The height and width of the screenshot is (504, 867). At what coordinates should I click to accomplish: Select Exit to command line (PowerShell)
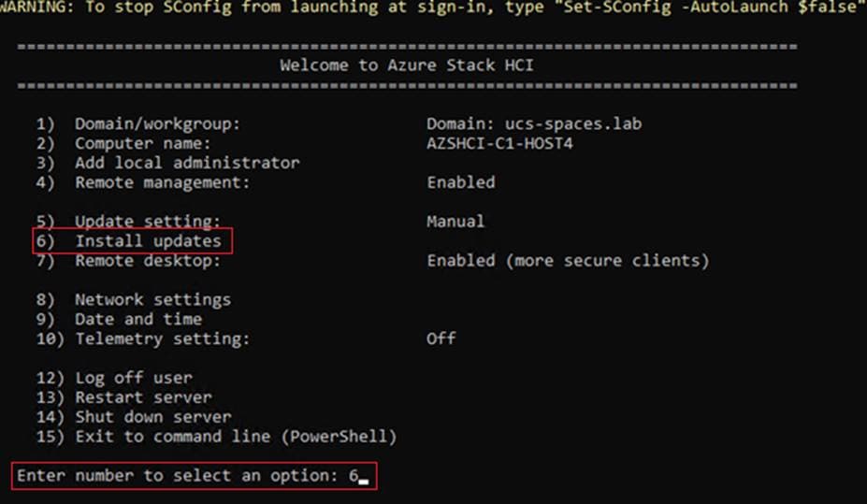216,437
